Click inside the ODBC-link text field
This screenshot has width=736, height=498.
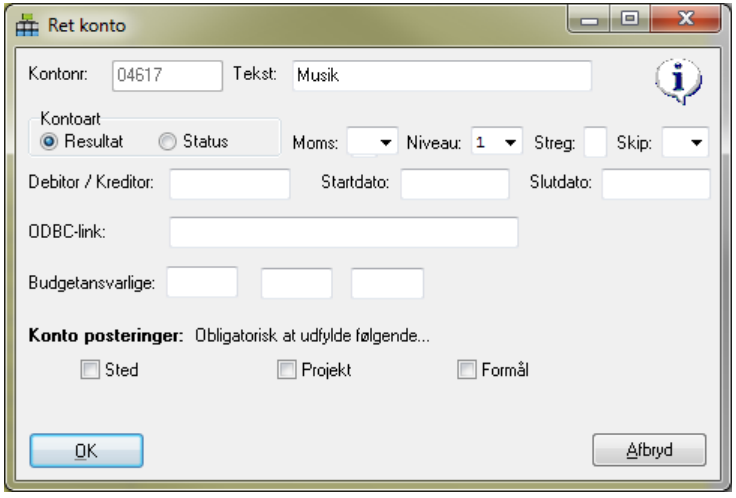pos(344,232)
